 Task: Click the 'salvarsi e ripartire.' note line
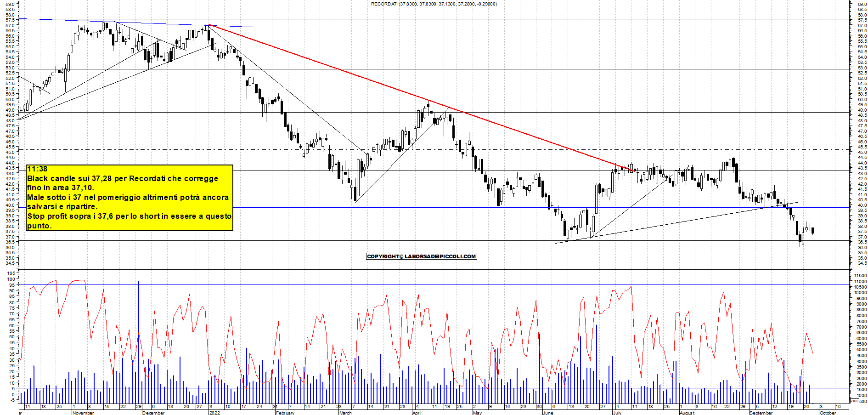pyautogui.click(x=62, y=206)
